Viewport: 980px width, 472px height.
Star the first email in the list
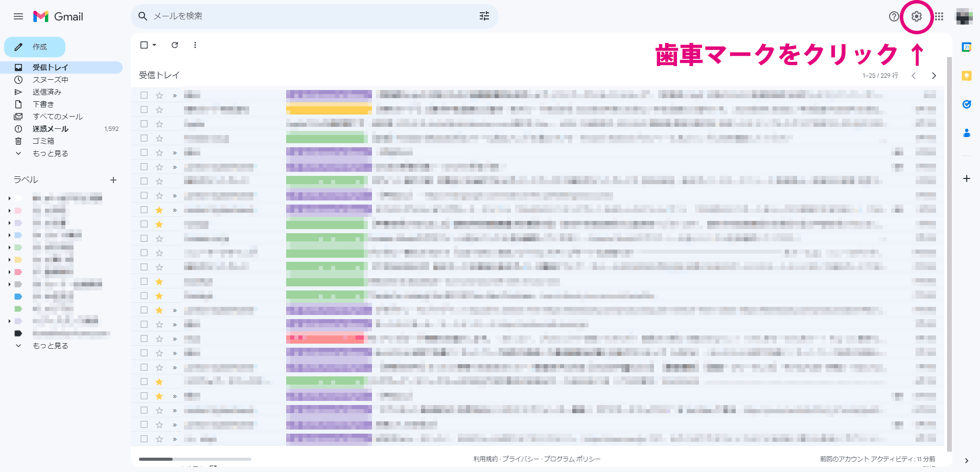pyautogui.click(x=159, y=95)
